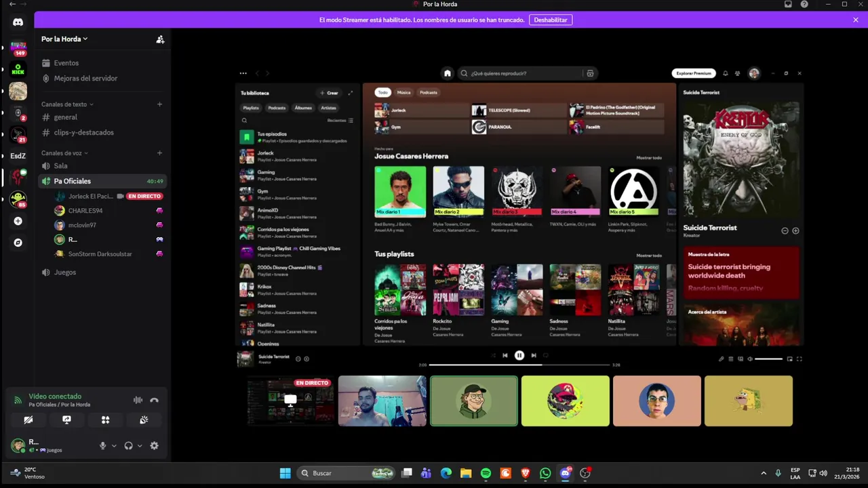
Task: Create voice channel plus next to Canales de voz
Action: 160,153
